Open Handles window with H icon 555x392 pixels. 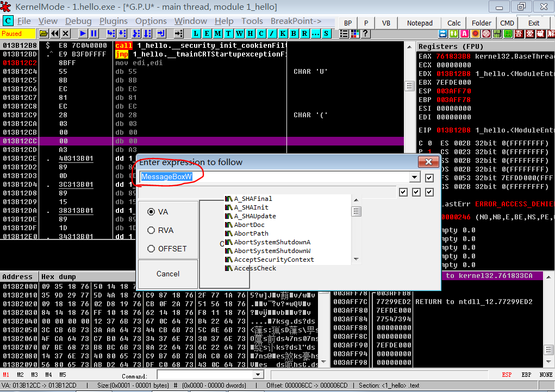(250, 34)
